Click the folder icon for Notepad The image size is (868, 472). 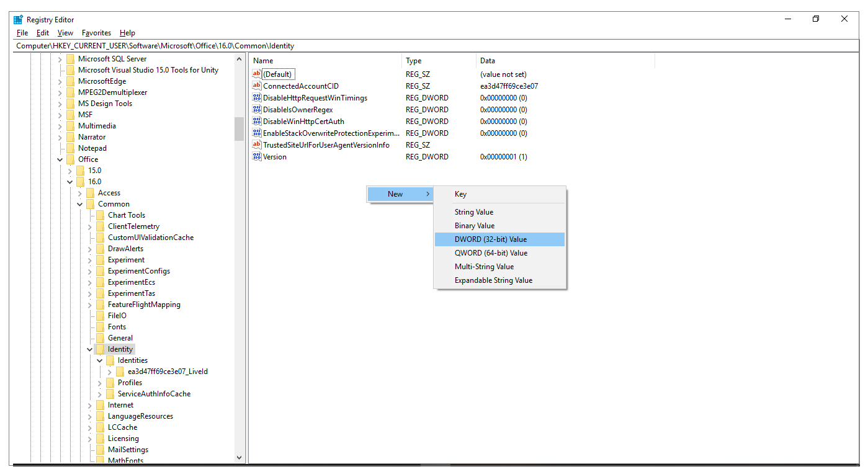click(x=70, y=148)
